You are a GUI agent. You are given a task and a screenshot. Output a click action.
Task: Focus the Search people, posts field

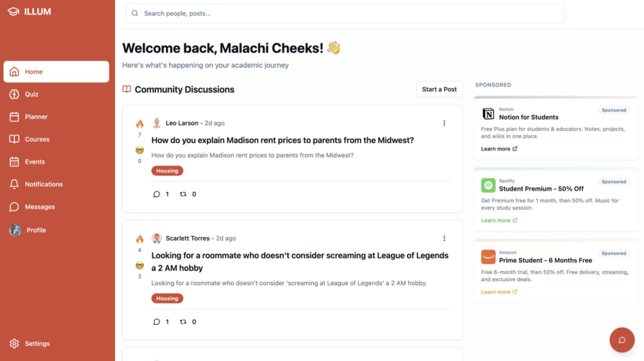click(x=345, y=14)
